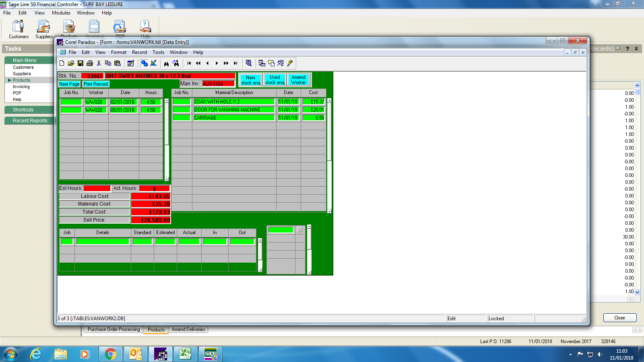Click the grid table view toolbar icon
The height and width of the screenshot is (362, 644).
point(262,63)
